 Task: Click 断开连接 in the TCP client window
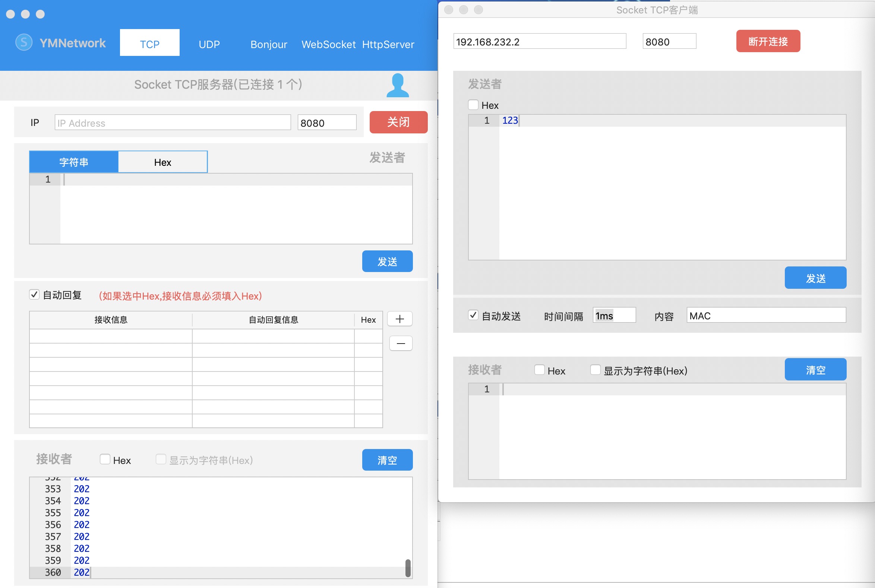click(x=768, y=41)
